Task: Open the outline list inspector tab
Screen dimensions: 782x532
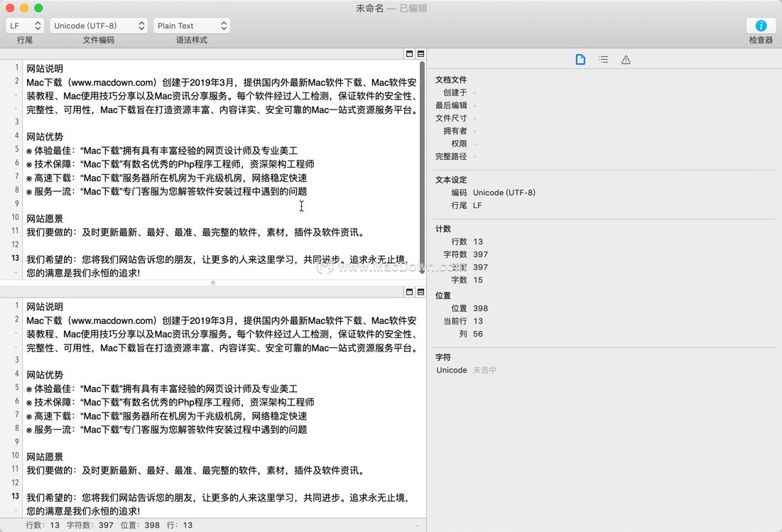Action: point(603,60)
